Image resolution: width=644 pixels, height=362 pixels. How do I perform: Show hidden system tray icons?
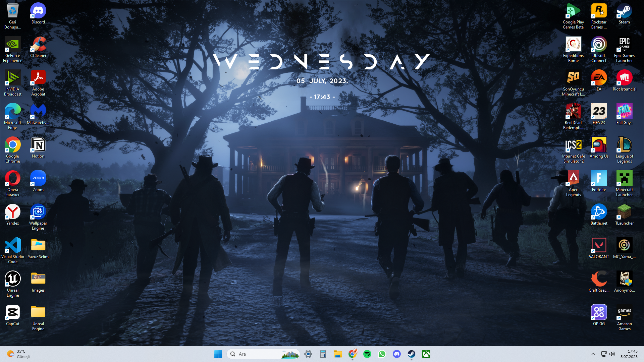coord(593,354)
